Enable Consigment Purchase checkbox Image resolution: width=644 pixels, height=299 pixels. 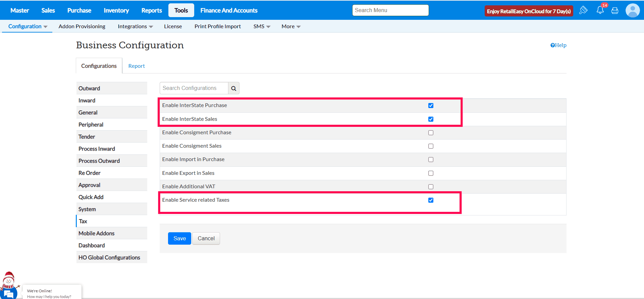(x=431, y=133)
